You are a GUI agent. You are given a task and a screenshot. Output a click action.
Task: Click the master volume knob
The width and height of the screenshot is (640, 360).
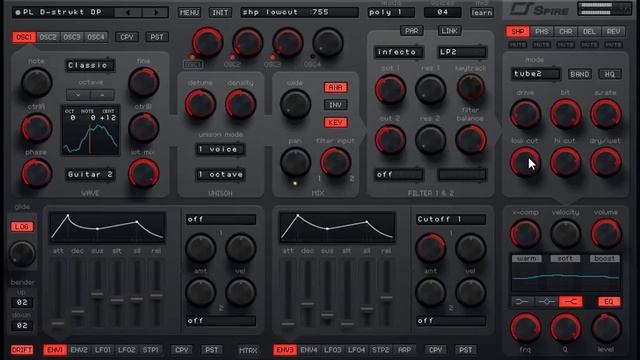[x=606, y=233]
